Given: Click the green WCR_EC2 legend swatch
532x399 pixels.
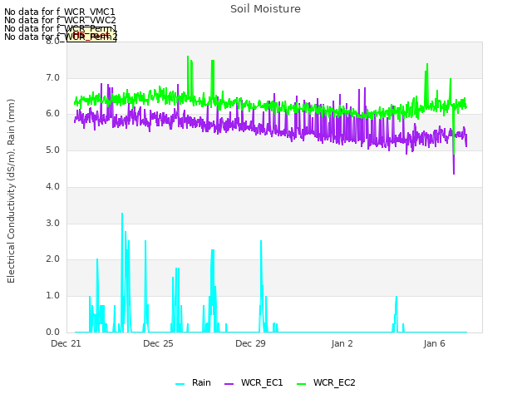Looking at the screenshot, I should tap(301, 384).
